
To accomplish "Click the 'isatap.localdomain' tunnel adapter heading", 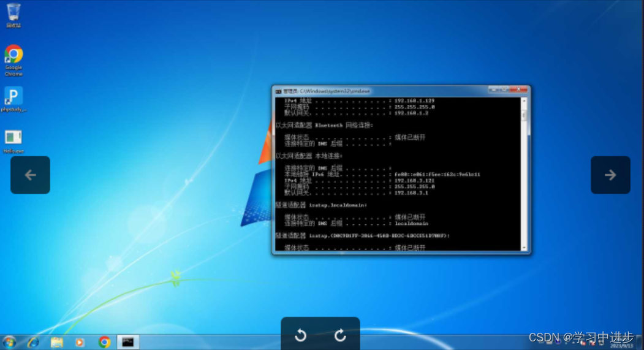I will 321,205.
